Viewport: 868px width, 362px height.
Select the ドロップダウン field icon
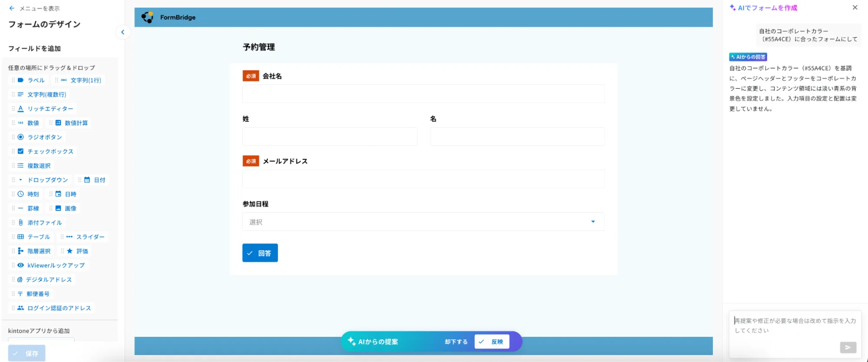pos(20,180)
